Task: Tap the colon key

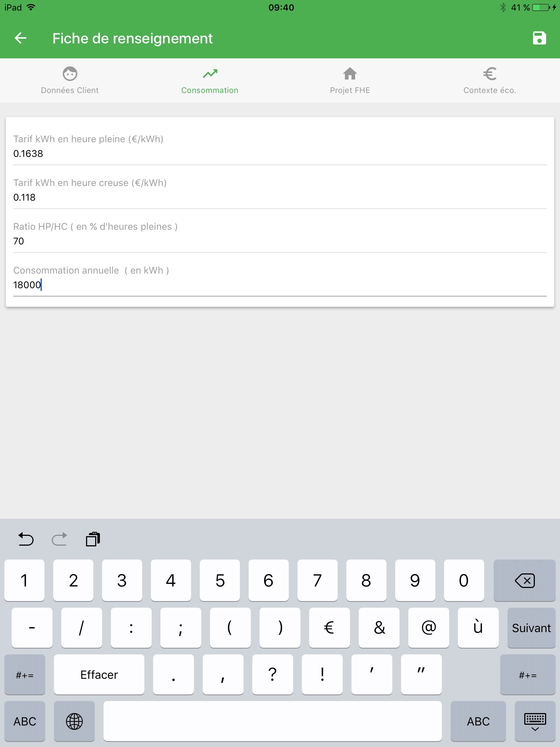Action: click(x=131, y=628)
